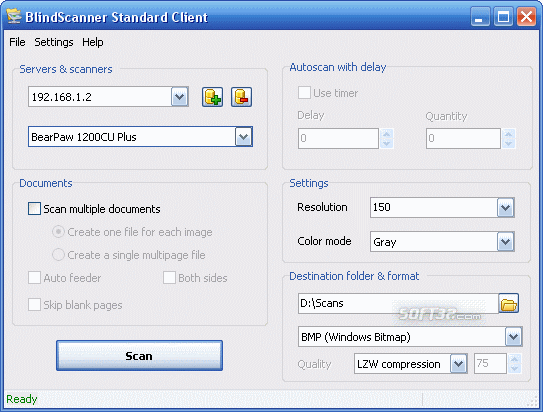Toggle the Both sides checkbox
543x412 pixels.
[x=169, y=278]
